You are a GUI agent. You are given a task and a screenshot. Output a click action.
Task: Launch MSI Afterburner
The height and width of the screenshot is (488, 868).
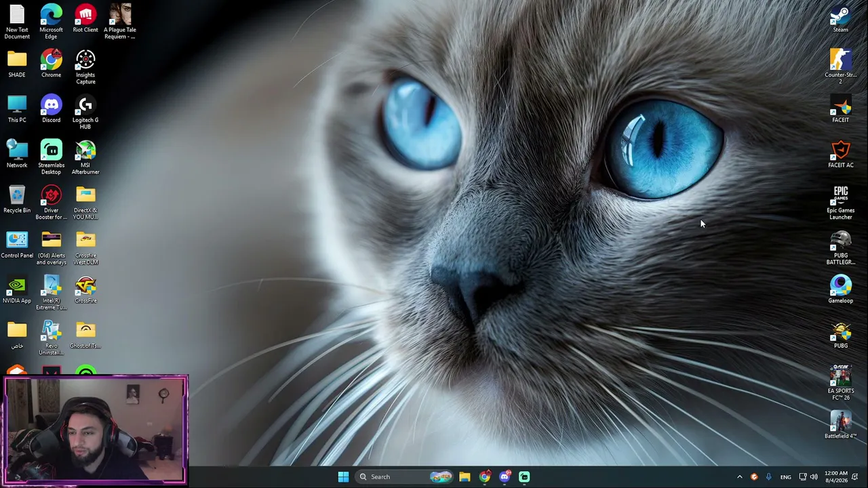(x=85, y=157)
